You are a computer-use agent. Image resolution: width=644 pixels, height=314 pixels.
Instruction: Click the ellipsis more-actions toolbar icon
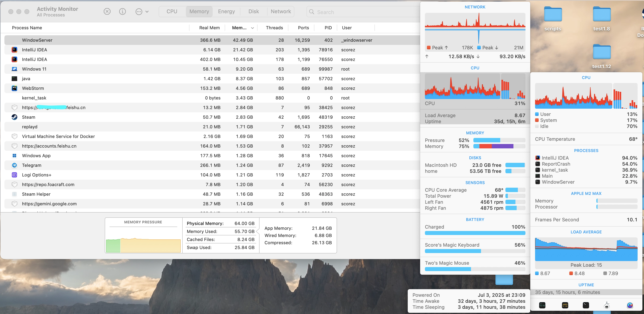tap(139, 11)
